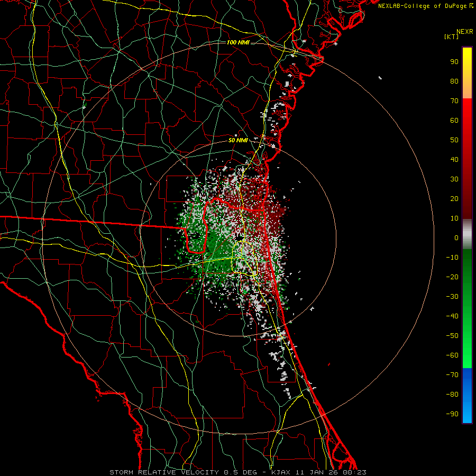Click the 20 value on velocity scale
476x476 pixels.
pos(454,198)
